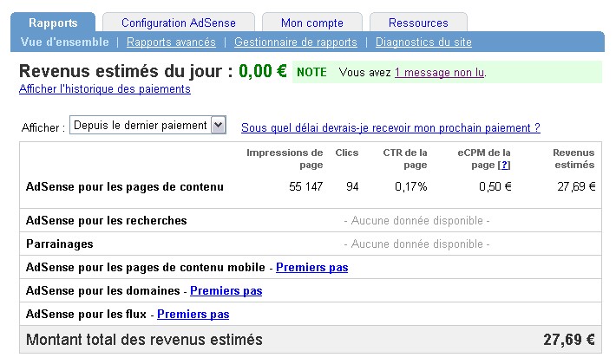Open the Ressources tab
Screen dimensions: 616x364
tap(418, 23)
